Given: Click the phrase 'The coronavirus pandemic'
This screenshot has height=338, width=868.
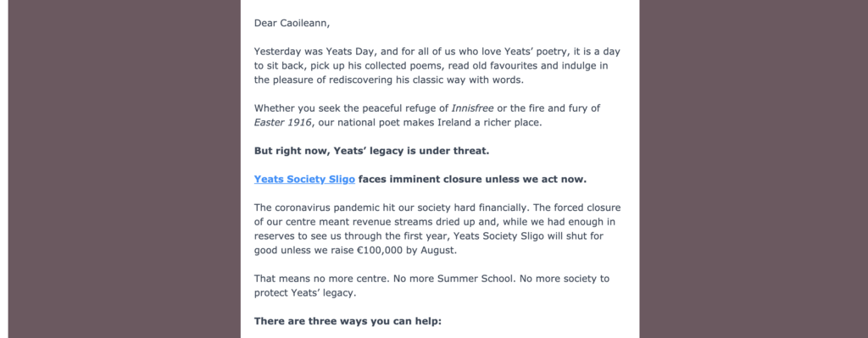Looking at the screenshot, I should (317, 208).
